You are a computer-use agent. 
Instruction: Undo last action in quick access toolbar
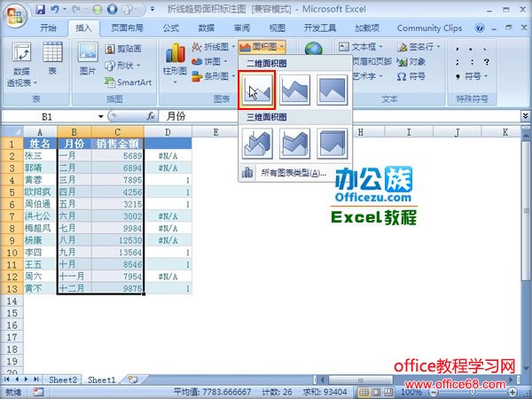pos(55,9)
